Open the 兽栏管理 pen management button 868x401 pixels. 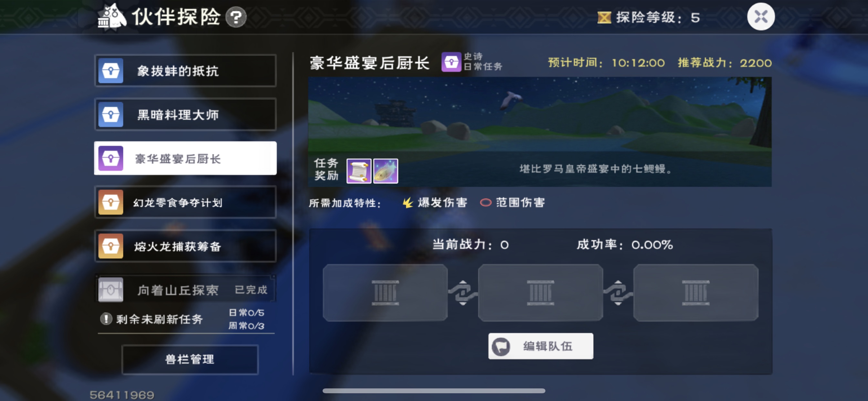190,359
